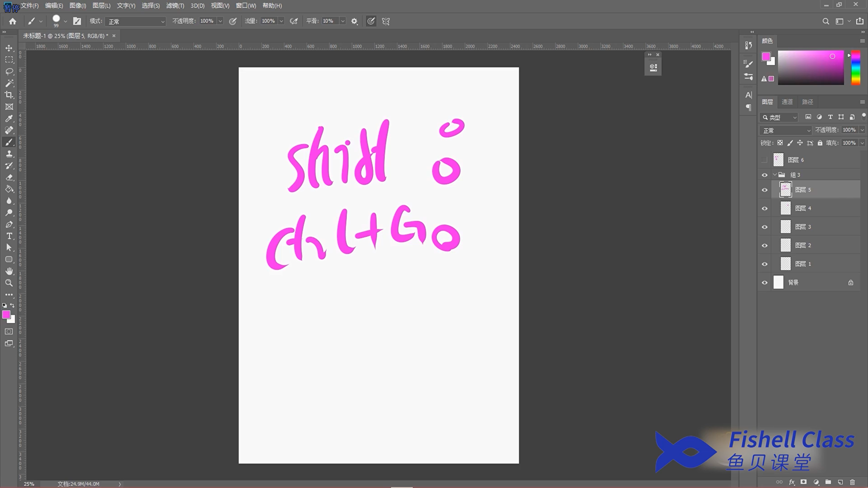Viewport: 868px width, 488px height.
Task: Select the Crop tool
Action: [9, 95]
